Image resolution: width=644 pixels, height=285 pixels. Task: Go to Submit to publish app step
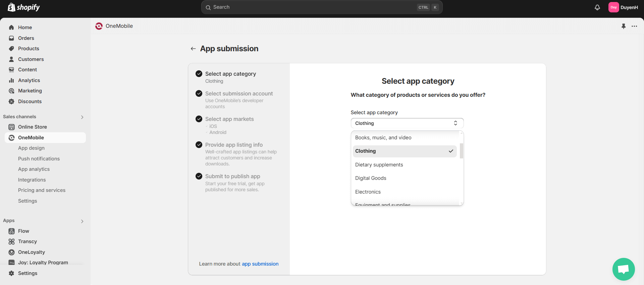(x=233, y=176)
